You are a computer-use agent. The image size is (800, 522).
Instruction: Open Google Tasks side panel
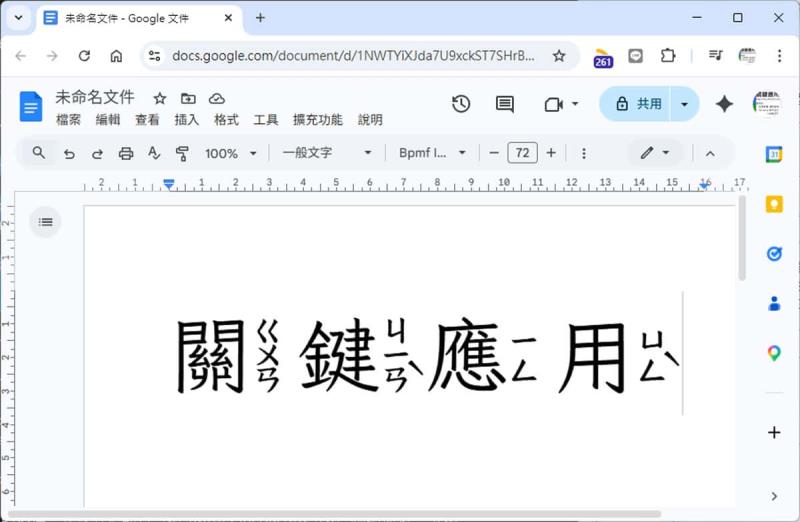click(x=774, y=254)
